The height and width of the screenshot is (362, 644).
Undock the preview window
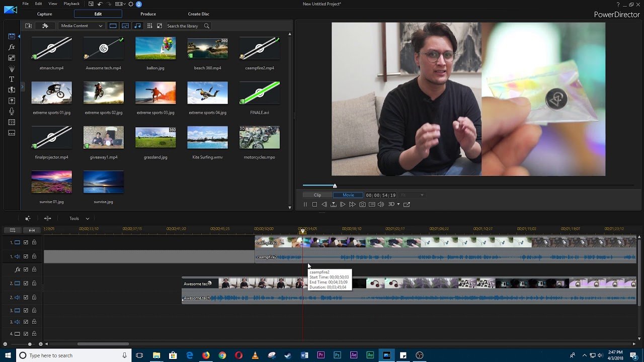(407, 205)
